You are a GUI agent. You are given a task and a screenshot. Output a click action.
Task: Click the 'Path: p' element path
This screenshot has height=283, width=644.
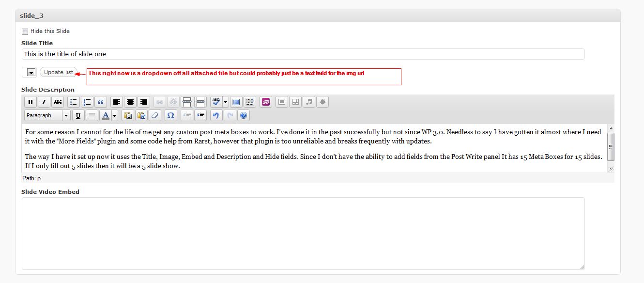pos(31,178)
